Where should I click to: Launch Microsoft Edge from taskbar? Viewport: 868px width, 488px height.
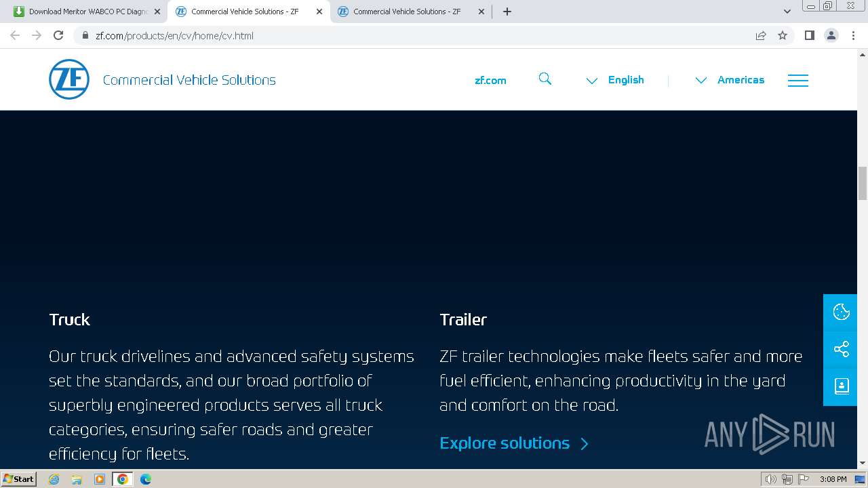pyautogui.click(x=145, y=479)
